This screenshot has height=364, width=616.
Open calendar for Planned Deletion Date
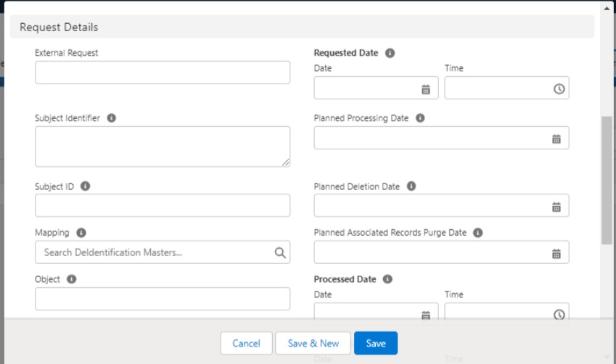click(557, 207)
